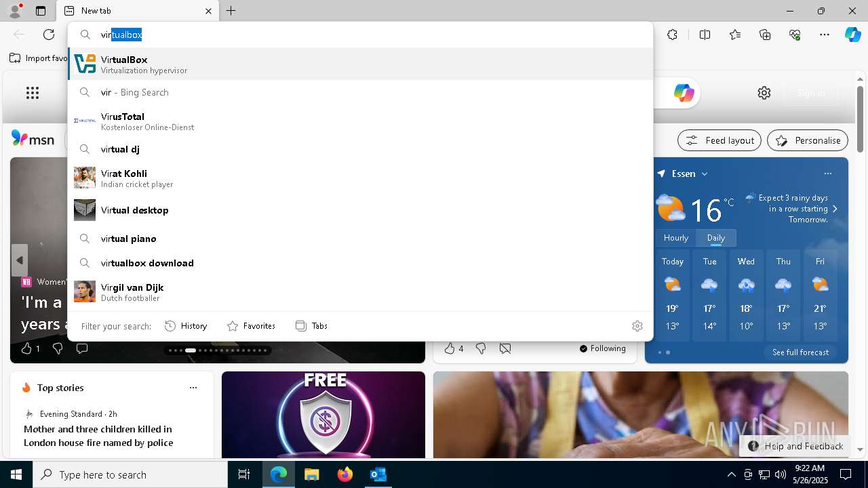Select the VirusTotal suggestion
This screenshot has height=488, width=868.
tap(360, 121)
